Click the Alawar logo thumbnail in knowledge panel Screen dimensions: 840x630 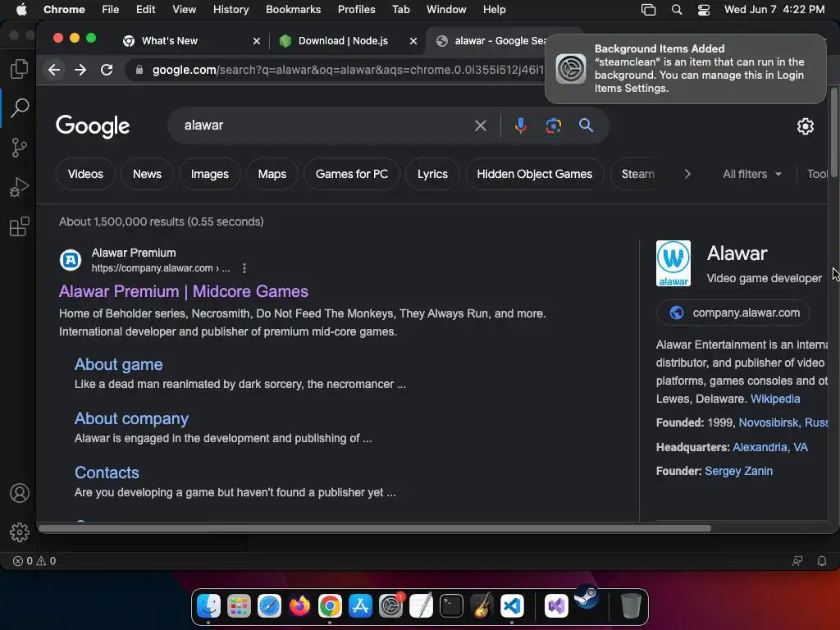(673, 263)
